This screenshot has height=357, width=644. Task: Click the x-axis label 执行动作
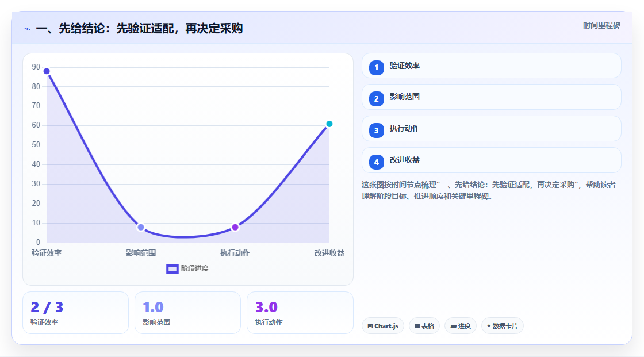235,253
